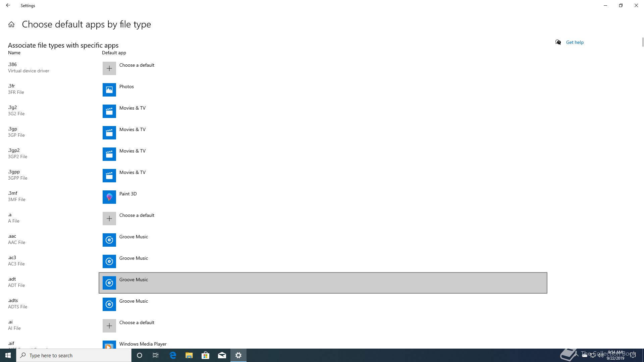Click the '3G2 File' description text
The width and height of the screenshot is (644, 362).
coord(16,114)
